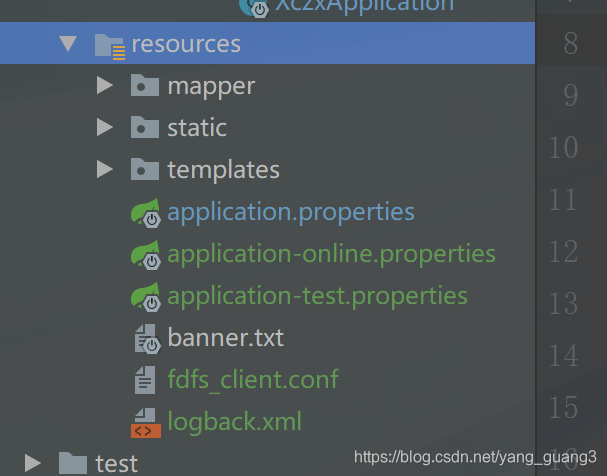Expand the mapper folder
The height and width of the screenshot is (476, 607).
coord(104,86)
